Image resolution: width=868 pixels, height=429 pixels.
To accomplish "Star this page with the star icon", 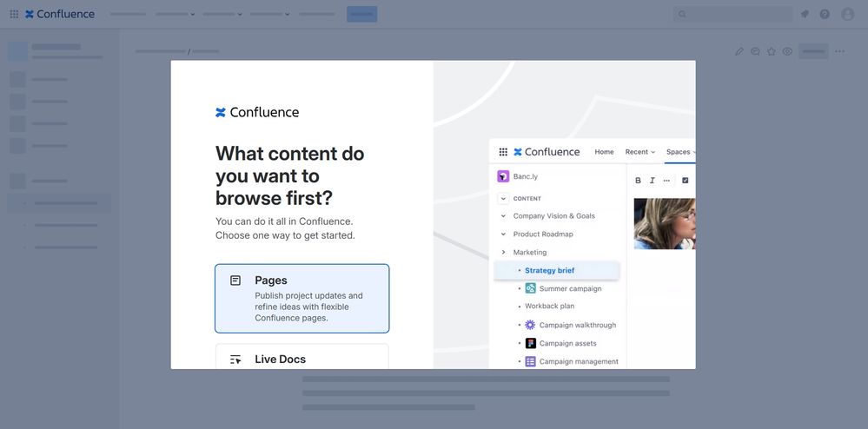I will (772, 51).
